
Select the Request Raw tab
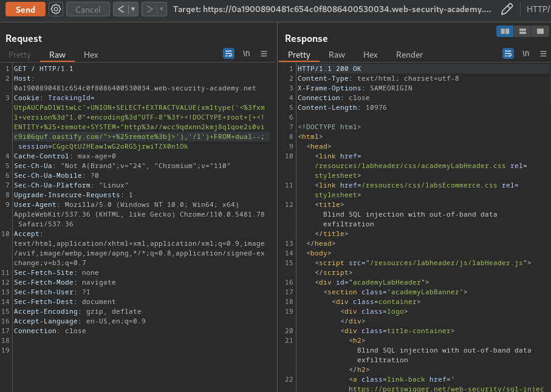coord(57,55)
